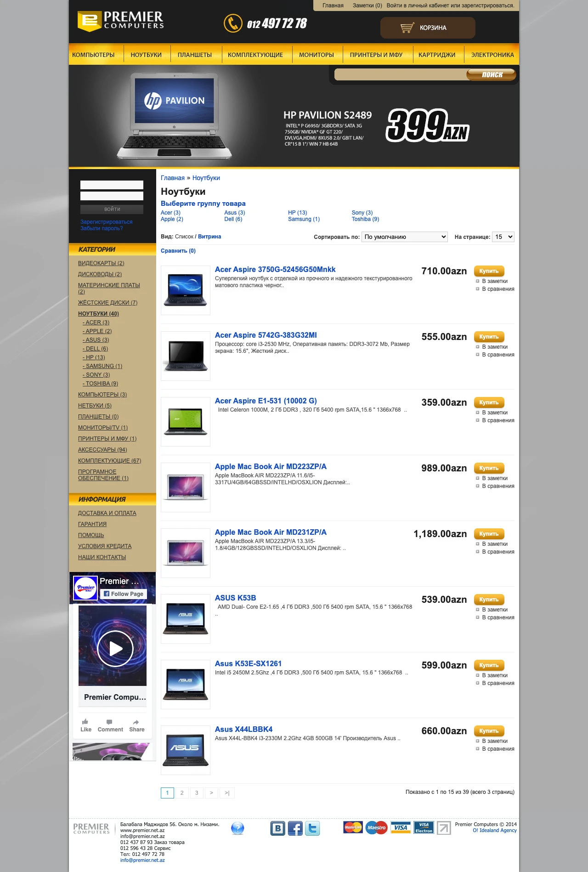
Task: Click the ПОИСК search button
Action: coord(492,74)
